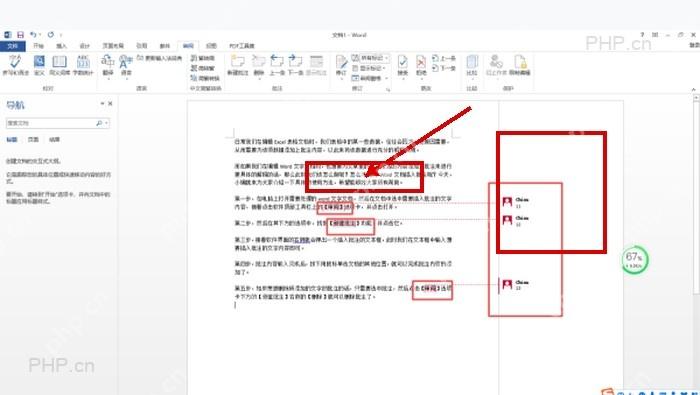Save the document from Quick Access Toolbar
700x395 pixels.
point(20,34)
